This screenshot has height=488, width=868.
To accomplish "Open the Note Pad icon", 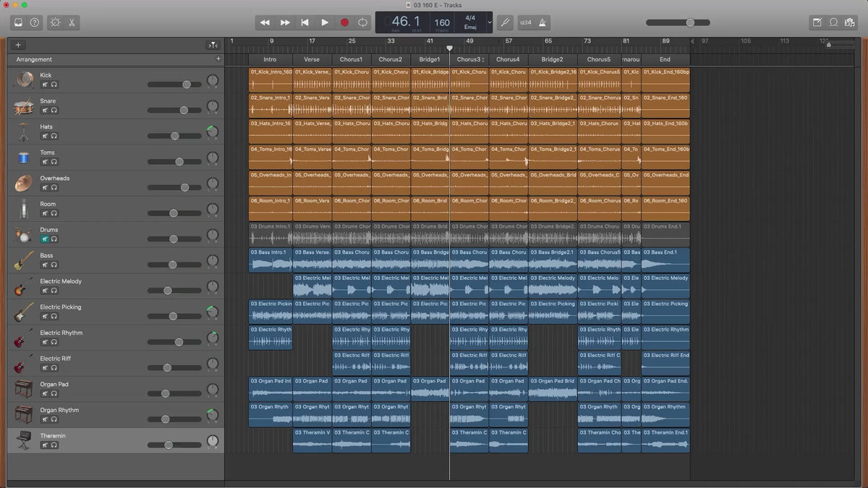I will [817, 22].
